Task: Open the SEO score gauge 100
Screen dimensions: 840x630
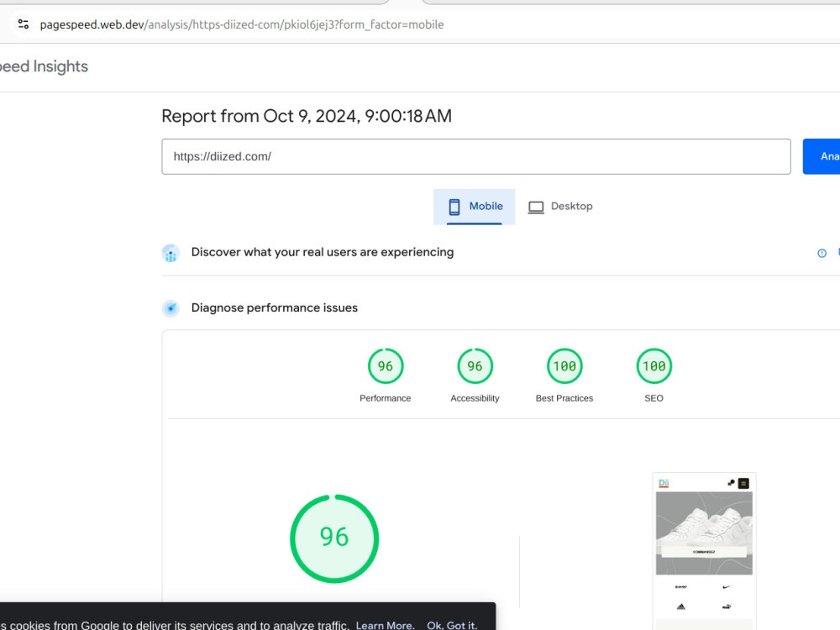Action: point(654,366)
